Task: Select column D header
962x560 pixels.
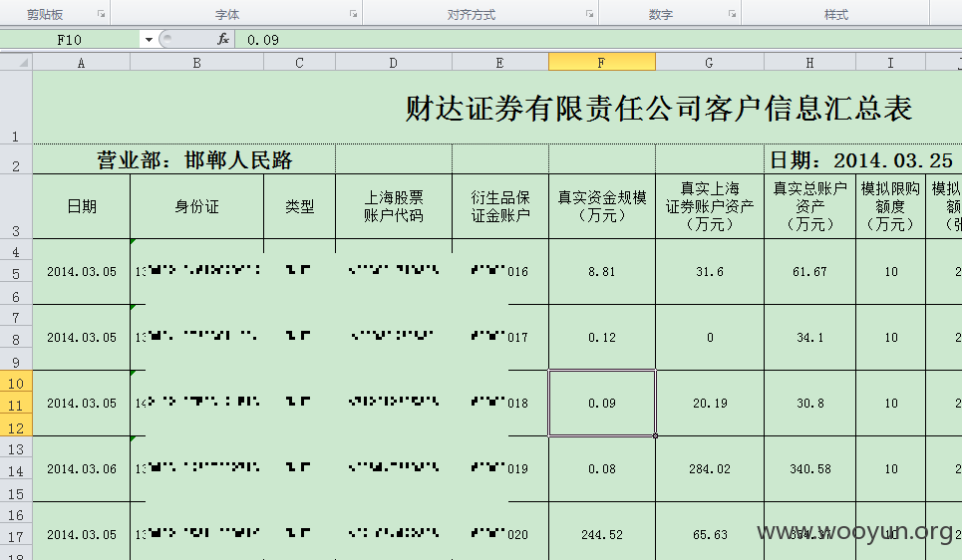Action: coord(393,63)
